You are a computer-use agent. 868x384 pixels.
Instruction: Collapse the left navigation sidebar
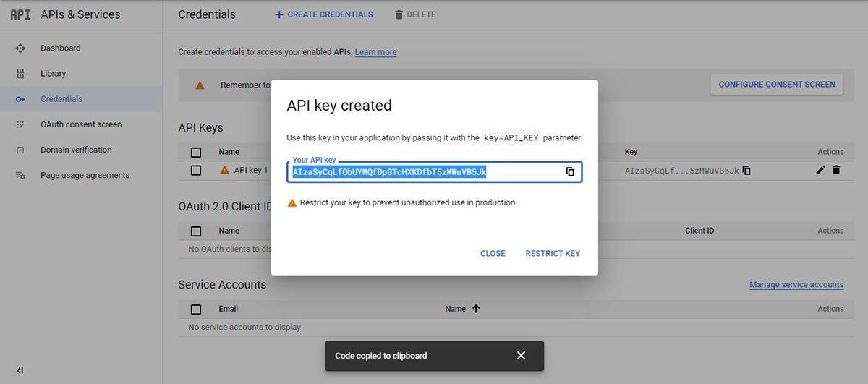click(x=20, y=370)
